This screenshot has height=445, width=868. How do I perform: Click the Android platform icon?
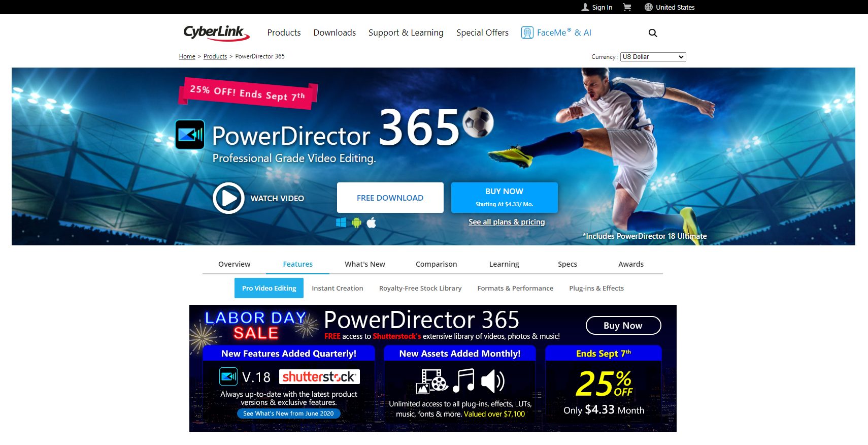pyautogui.click(x=357, y=222)
